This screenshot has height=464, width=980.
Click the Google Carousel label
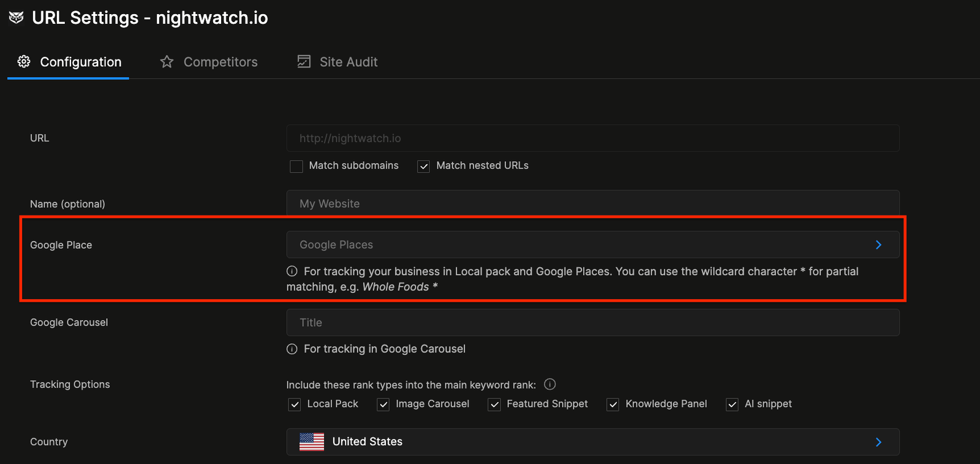click(69, 322)
